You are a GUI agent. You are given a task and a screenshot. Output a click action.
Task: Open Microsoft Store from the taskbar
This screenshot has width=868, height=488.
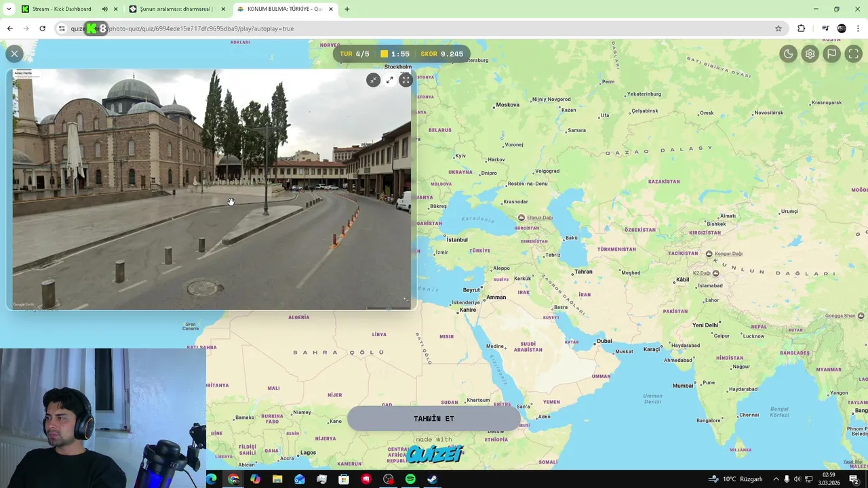coord(344,479)
